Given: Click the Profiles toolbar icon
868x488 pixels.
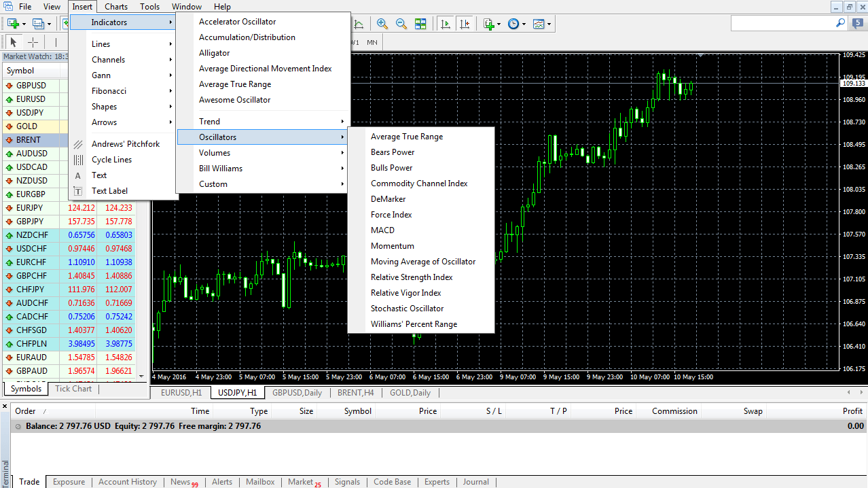Looking at the screenshot, I should click(x=38, y=24).
